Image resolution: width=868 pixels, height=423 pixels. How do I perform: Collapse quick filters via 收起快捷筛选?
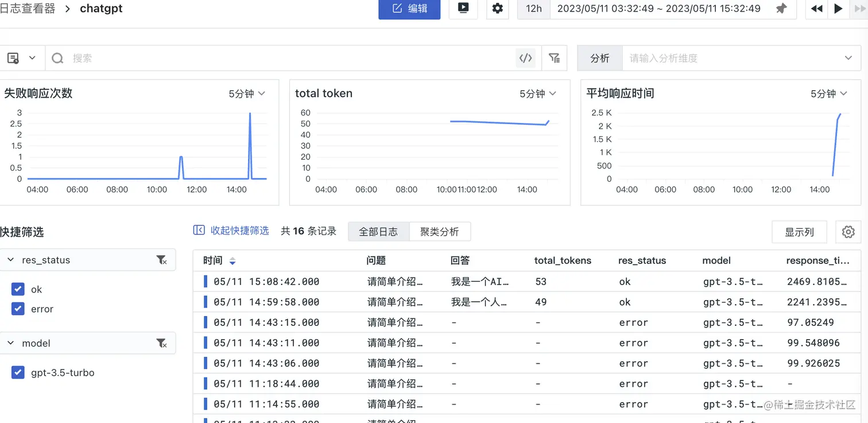tap(231, 230)
